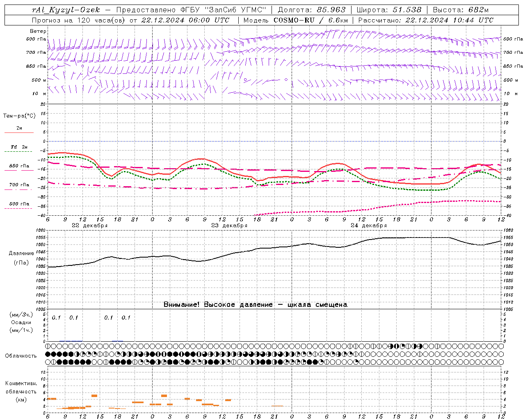Click the legend line sample under Td 2м
The image size is (525, 420).
point(19,152)
